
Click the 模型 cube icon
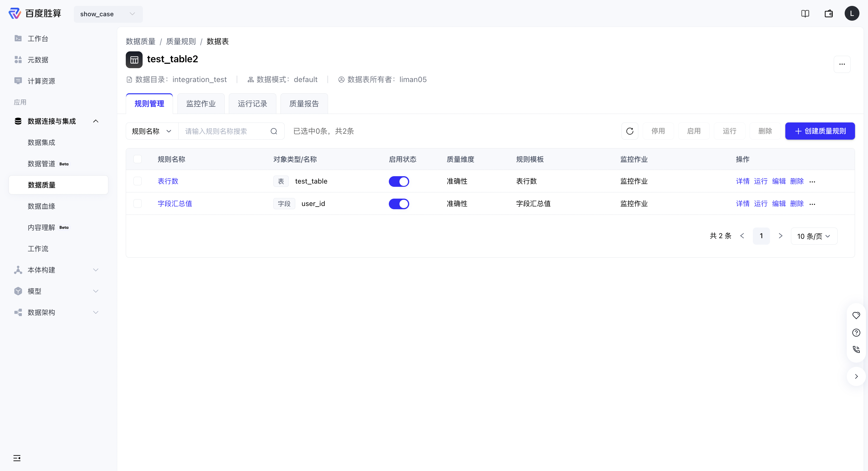pos(18,291)
